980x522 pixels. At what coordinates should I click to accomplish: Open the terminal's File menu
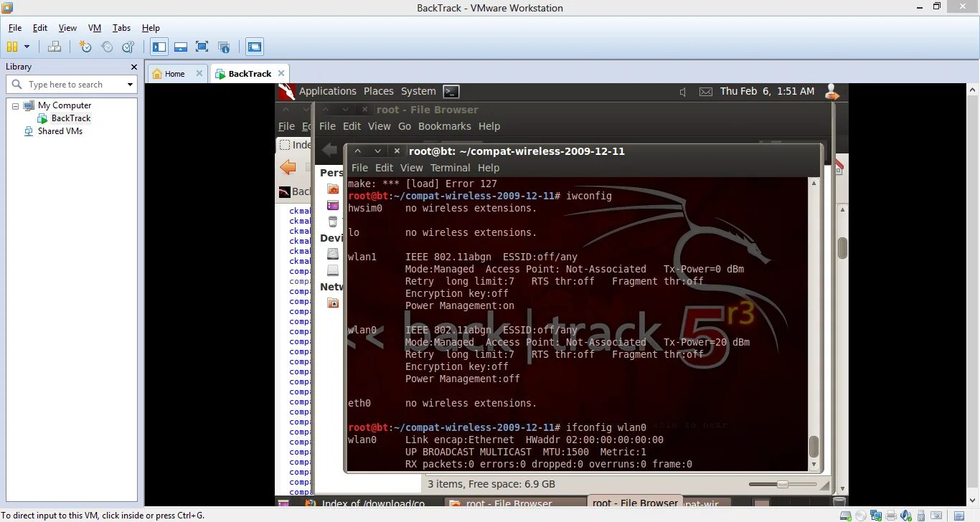point(360,168)
